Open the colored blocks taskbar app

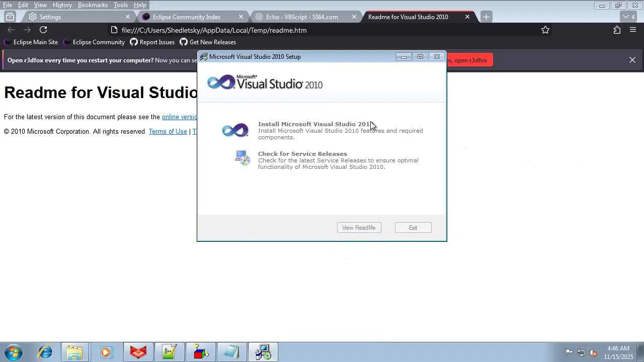point(200,352)
